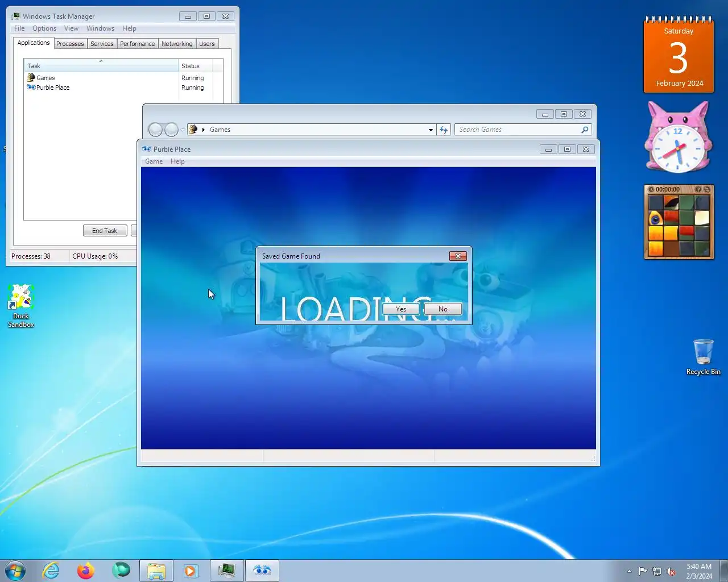Show hidden tray icons arrow

click(x=629, y=571)
